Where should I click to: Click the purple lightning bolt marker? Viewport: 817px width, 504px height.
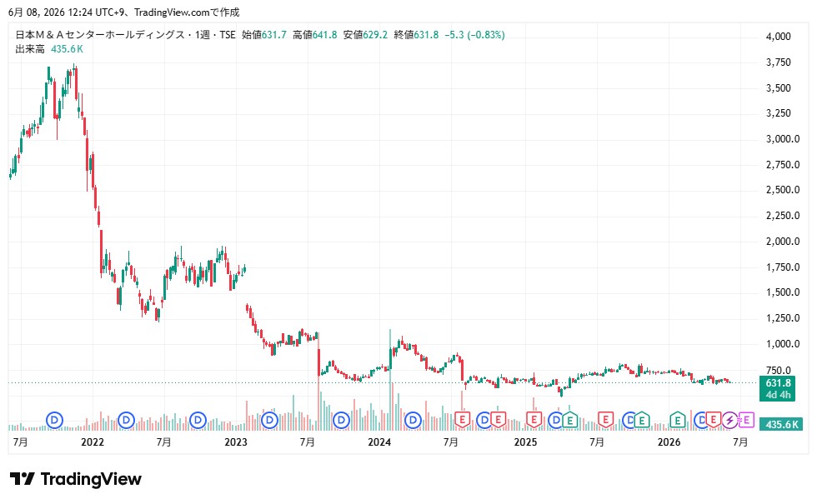tap(730, 420)
